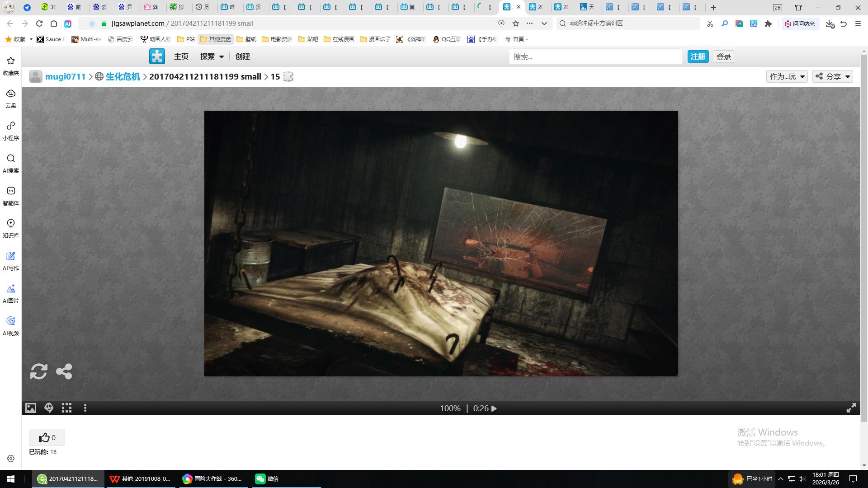Viewport: 868px width, 488px height.
Task: Open the 作为...玩 dropdown
Action: click(x=787, y=76)
